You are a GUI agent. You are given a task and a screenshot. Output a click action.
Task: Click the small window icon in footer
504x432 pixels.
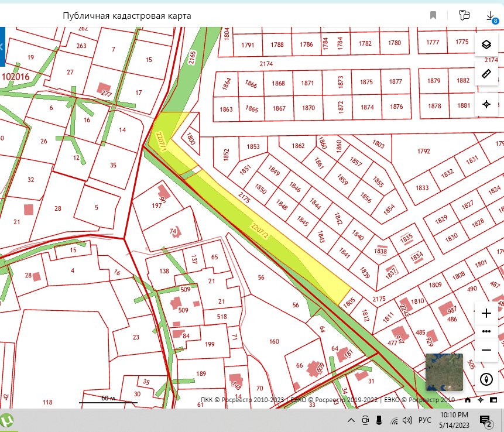click(x=493, y=400)
